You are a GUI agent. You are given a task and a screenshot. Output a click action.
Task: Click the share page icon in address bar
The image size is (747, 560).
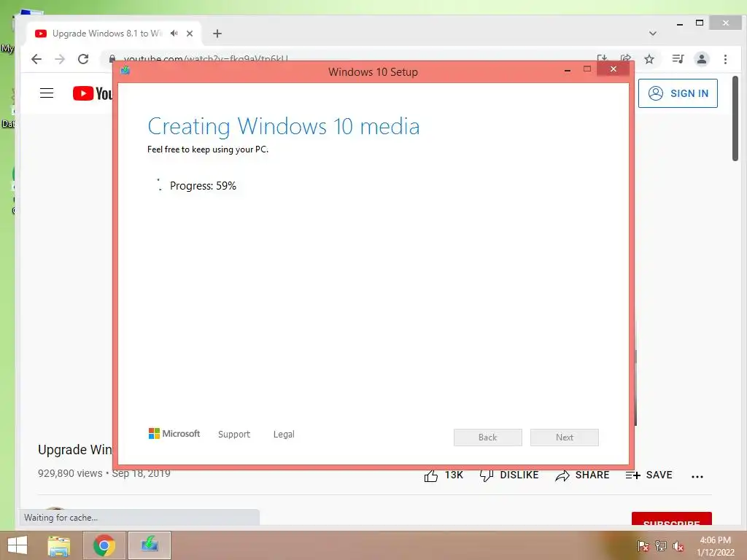(x=625, y=58)
